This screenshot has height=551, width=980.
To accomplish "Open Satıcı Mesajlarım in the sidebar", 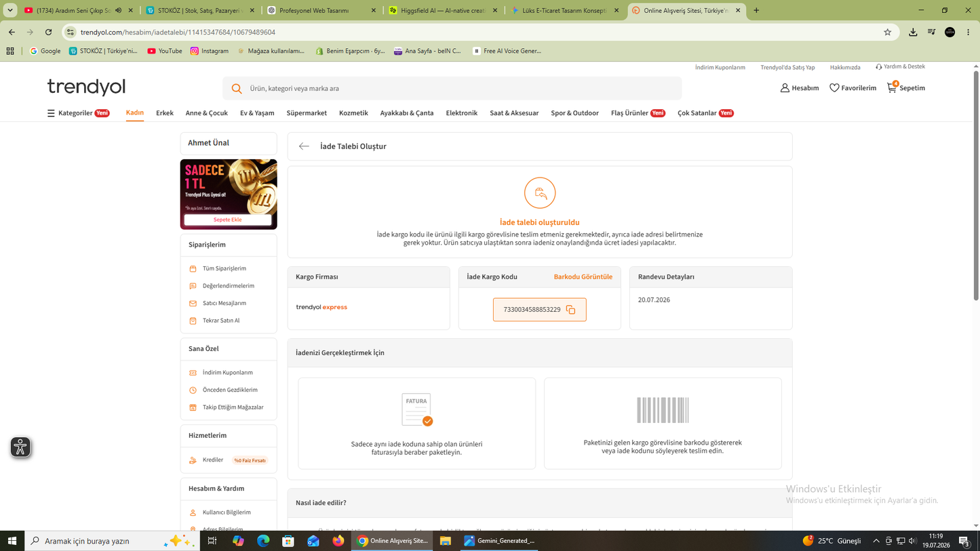I will point(224,304).
